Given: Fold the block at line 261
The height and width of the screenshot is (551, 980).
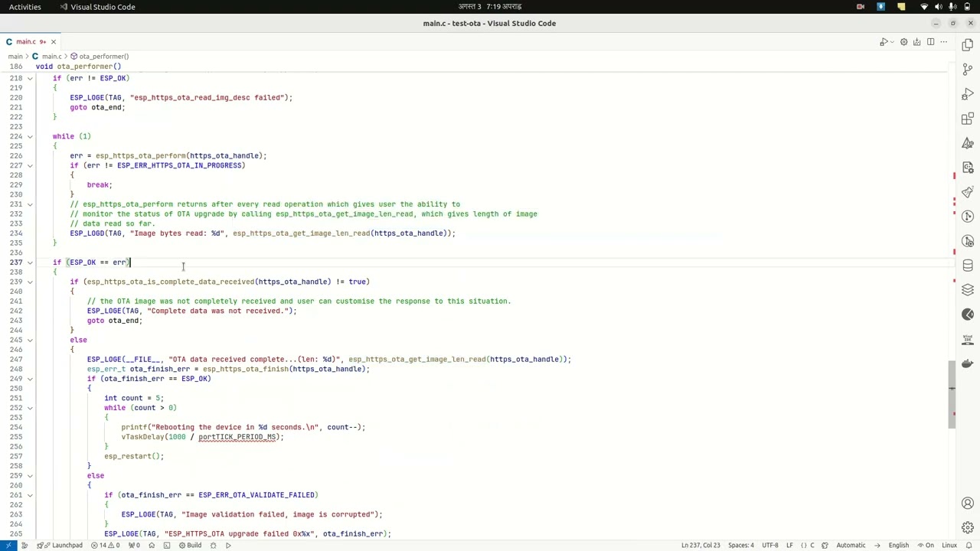Looking at the screenshot, I should pyautogui.click(x=30, y=495).
